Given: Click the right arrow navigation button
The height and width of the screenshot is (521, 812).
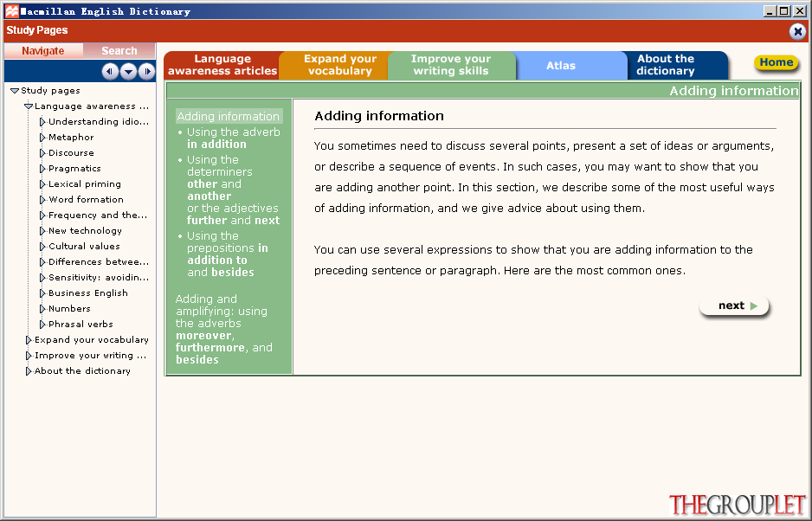Looking at the screenshot, I should coord(147,71).
